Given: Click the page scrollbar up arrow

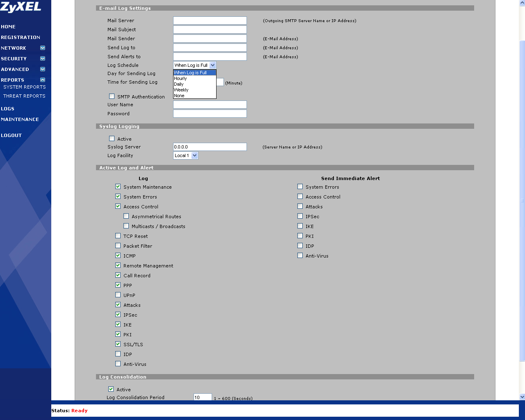Looking at the screenshot, I should click(x=522, y=3).
